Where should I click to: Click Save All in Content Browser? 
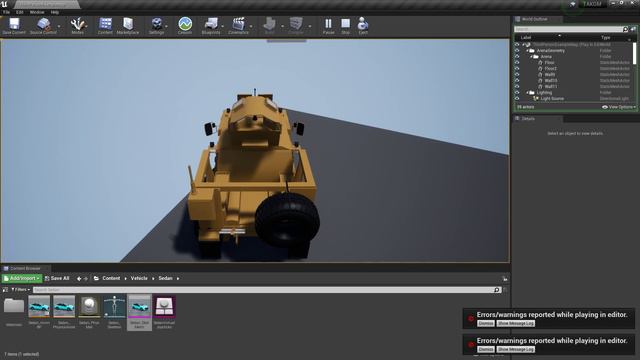(57, 278)
